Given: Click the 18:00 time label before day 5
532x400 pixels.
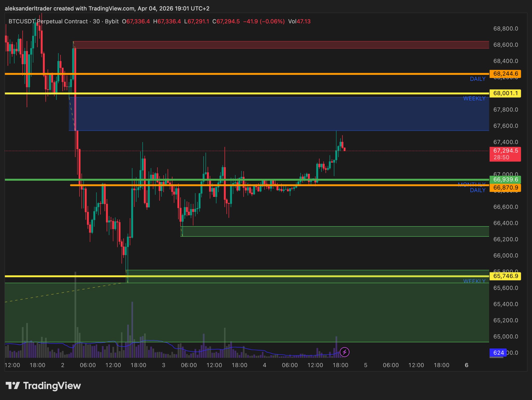Looking at the screenshot, I should tap(340, 365).
